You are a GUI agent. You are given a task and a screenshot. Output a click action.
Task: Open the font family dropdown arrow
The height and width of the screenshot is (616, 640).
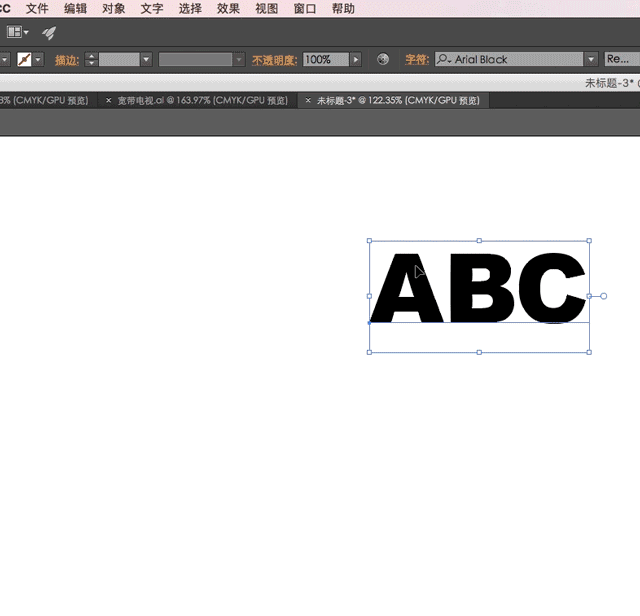[x=591, y=60]
